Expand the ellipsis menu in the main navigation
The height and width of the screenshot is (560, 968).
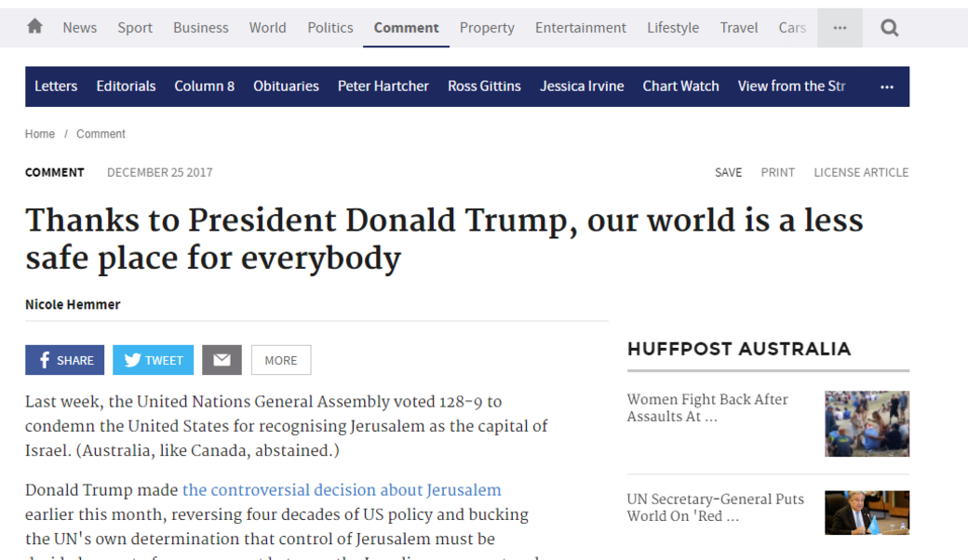point(839,27)
